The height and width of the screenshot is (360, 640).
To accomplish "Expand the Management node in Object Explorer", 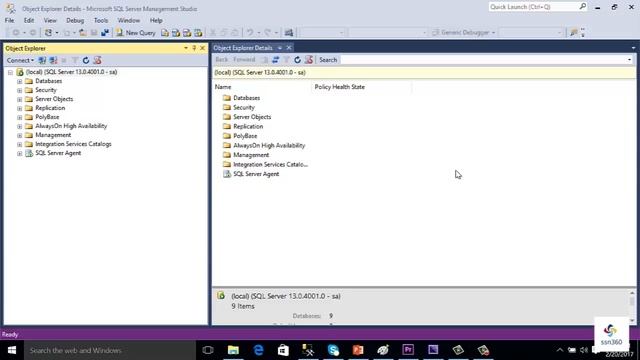I will [19, 135].
